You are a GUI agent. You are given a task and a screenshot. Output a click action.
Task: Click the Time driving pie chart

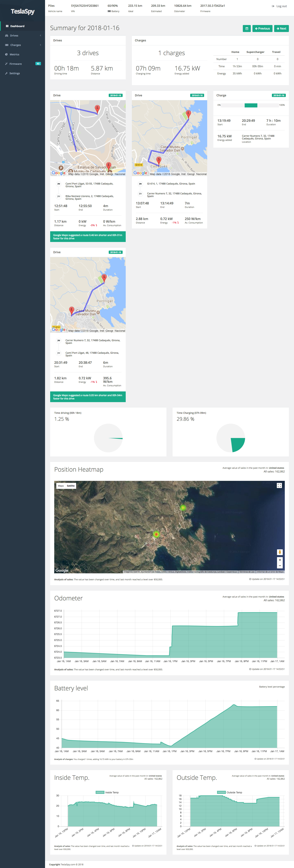[108, 438]
